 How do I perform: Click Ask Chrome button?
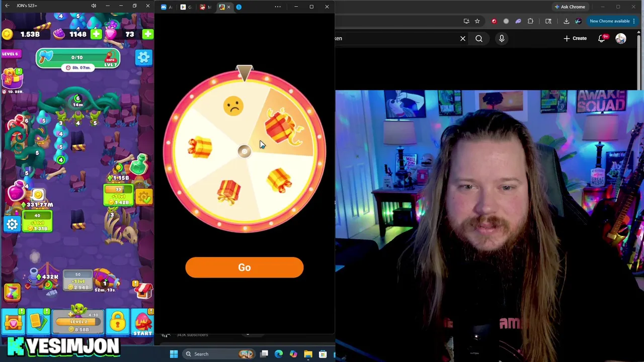click(x=570, y=7)
